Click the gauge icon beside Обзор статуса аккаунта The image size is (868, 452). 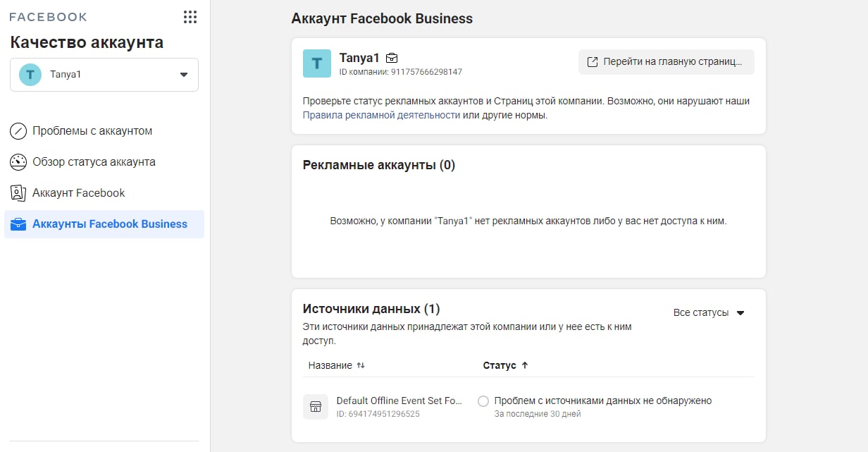click(x=18, y=162)
